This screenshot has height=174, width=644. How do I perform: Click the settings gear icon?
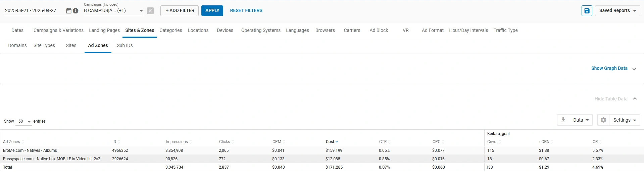click(x=603, y=120)
